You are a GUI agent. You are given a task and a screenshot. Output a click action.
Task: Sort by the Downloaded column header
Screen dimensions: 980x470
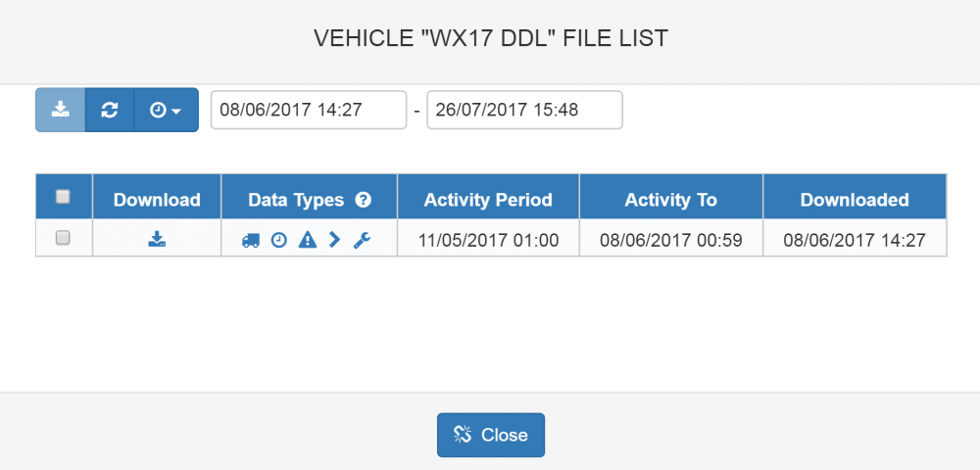click(855, 200)
